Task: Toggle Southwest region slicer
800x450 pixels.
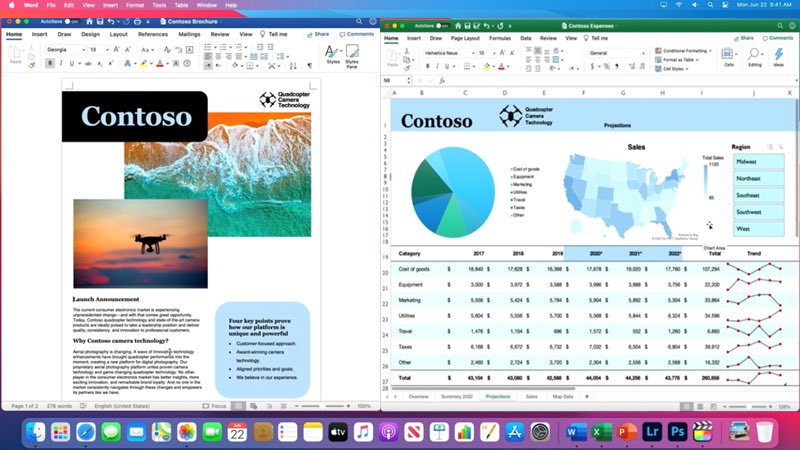Action: (758, 212)
